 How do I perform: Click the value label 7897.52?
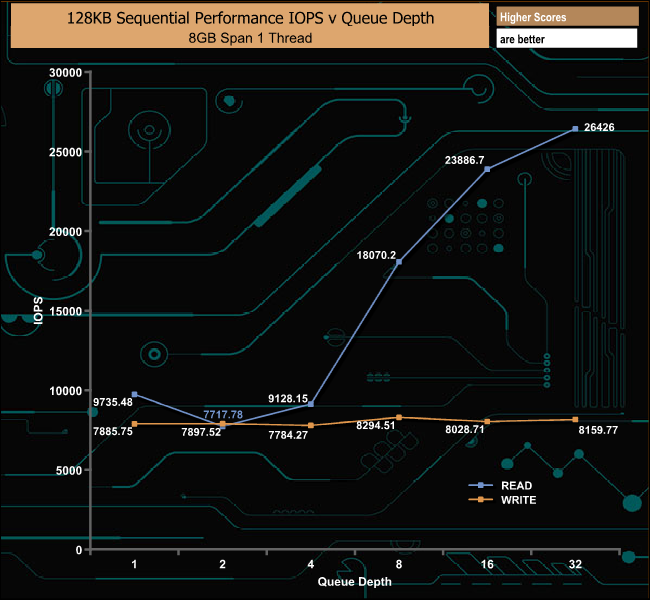point(201,432)
